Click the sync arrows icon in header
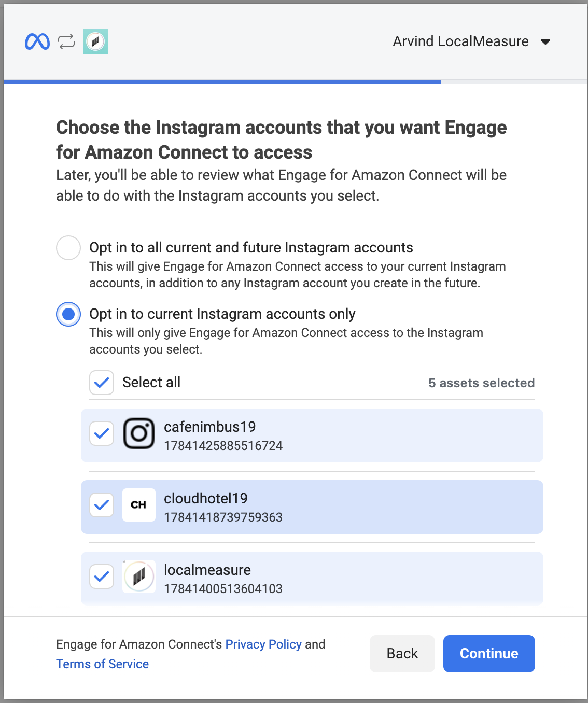Image resolution: width=588 pixels, height=703 pixels. (x=66, y=41)
